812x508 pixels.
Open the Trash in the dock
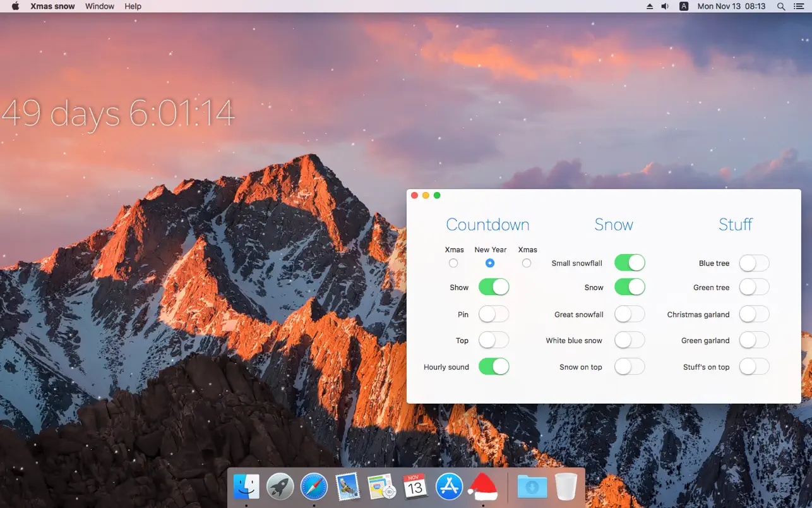point(566,487)
